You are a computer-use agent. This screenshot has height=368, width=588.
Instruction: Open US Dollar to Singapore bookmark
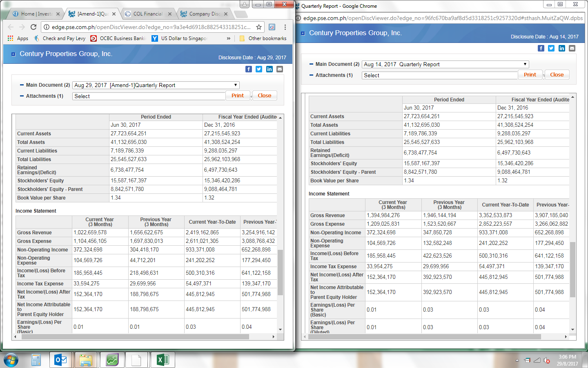point(179,38)
